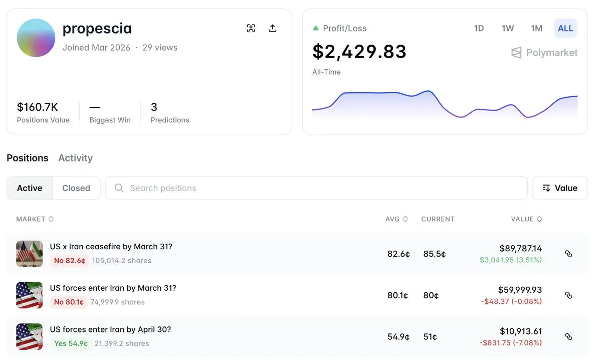Select the ALL profit timeframe

565,29
